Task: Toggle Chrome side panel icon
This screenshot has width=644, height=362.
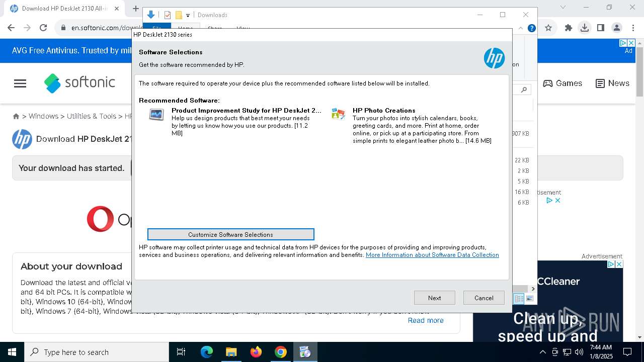Action: coord(601,28)
